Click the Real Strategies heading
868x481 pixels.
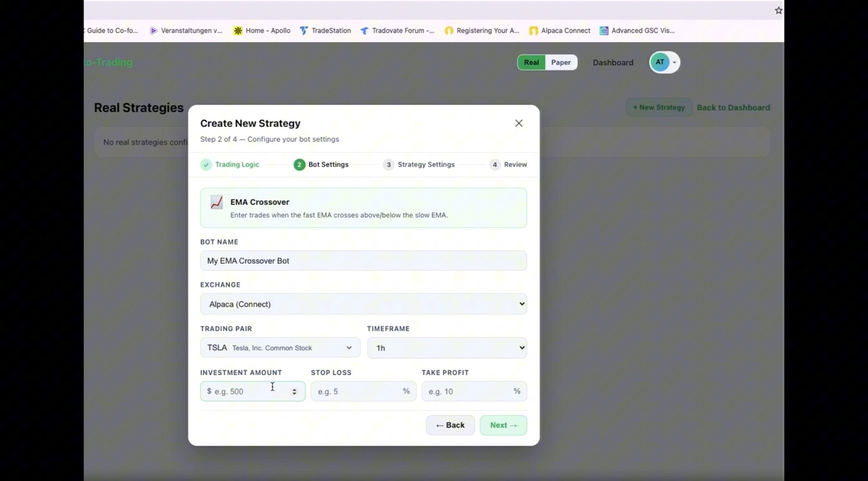click(139, 108)
